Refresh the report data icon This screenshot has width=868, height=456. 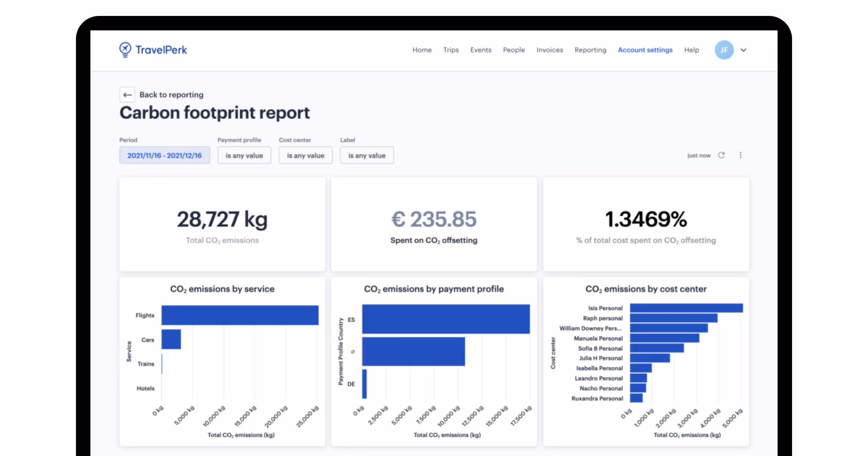click(x=721, y=155)
